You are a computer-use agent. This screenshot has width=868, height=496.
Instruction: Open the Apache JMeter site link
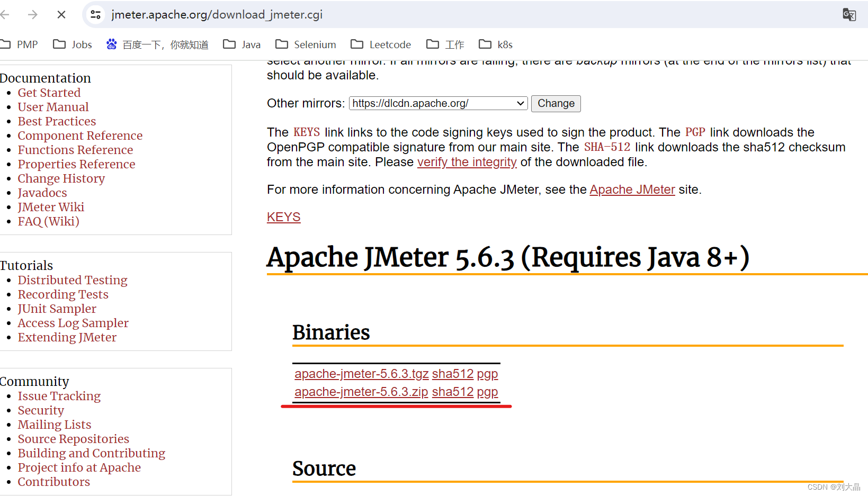(632, 190)
